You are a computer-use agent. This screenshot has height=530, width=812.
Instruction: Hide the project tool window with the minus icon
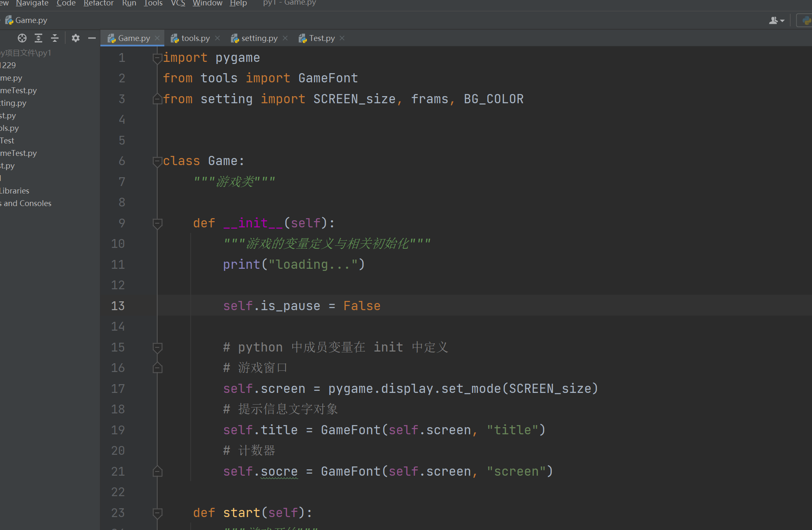(x=92, y=38)
